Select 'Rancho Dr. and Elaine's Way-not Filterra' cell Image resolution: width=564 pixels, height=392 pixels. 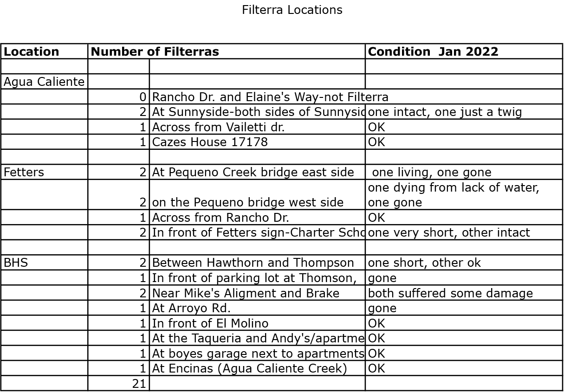270,97
